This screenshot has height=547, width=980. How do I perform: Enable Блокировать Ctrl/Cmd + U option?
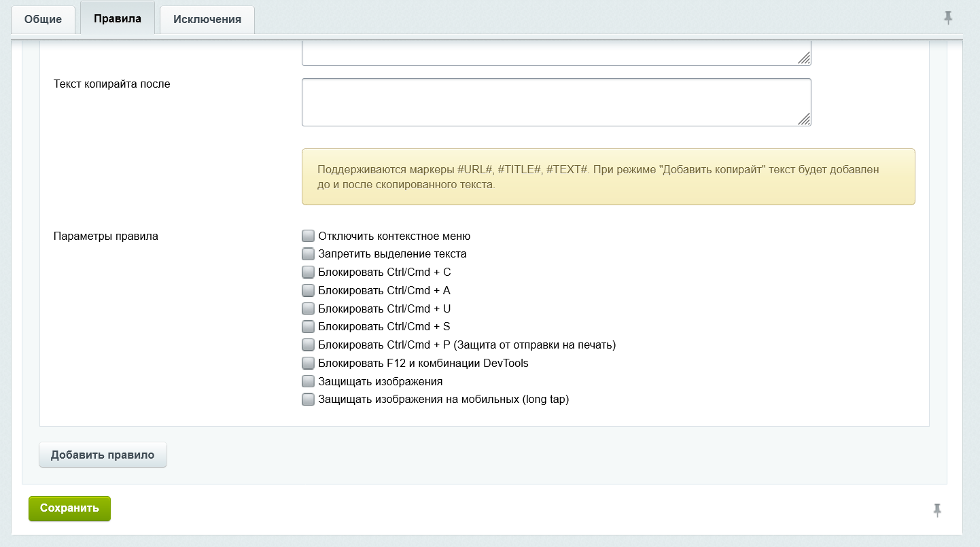point(309,308)
